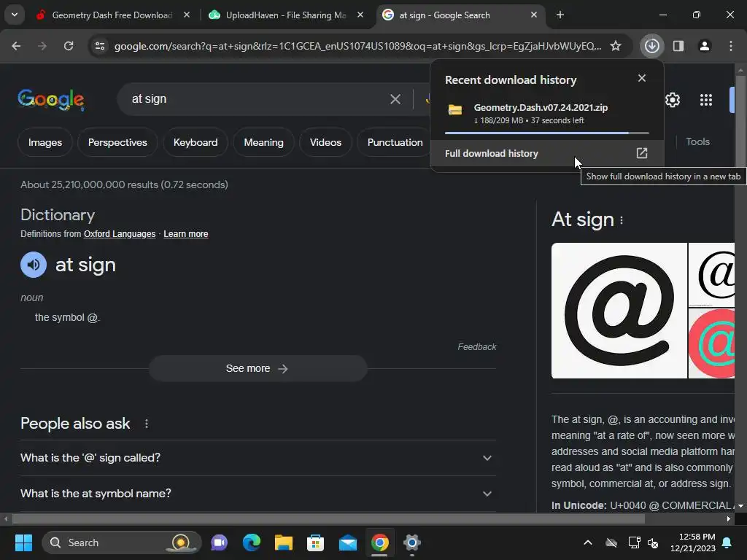Open the Chrome downloads toolbar icon

[651, 46]
